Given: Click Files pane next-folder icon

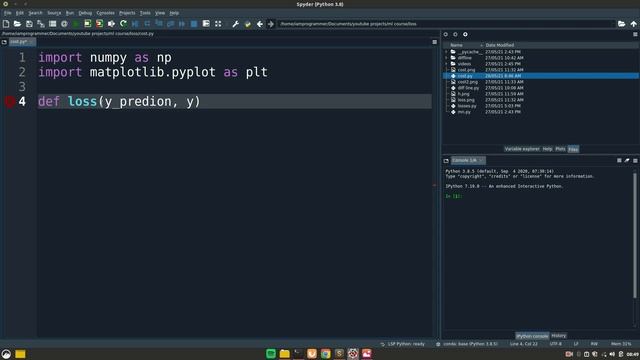Looking at the screenshot, I should tap(456, 35).
